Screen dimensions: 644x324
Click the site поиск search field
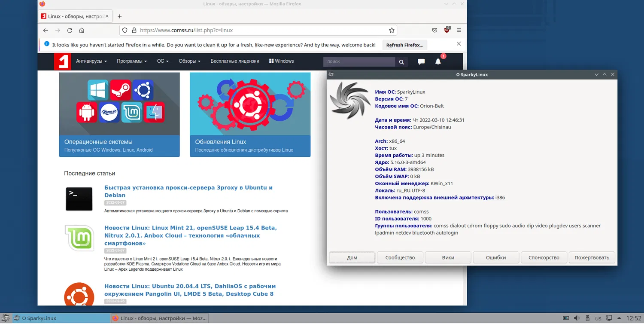(x=359, y=62)
